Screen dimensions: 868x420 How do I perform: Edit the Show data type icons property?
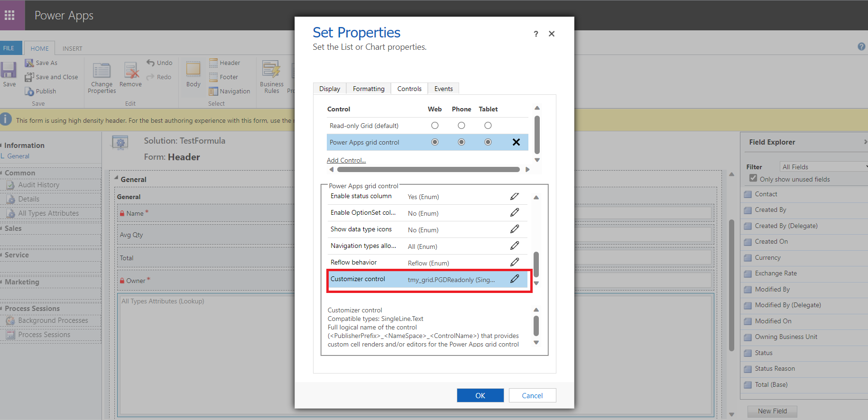tap(515, 229)
